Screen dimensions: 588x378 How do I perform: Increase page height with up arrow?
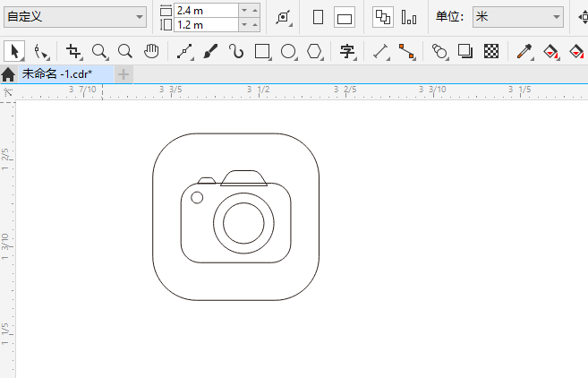(255, 25)
